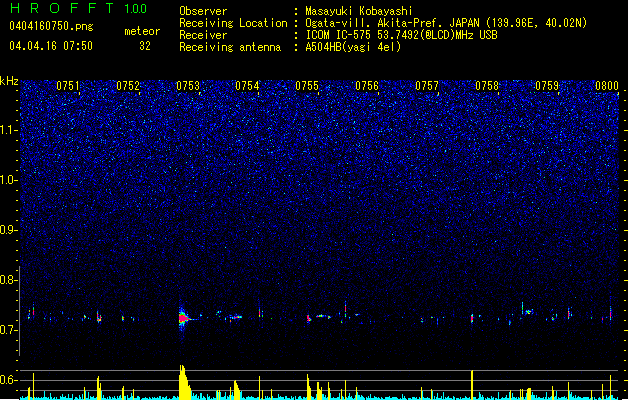The image size is (629, 400).
Task: Select the Ogata-vill. Akita-Pref. JAPAN location text
Action: point(446,23)
